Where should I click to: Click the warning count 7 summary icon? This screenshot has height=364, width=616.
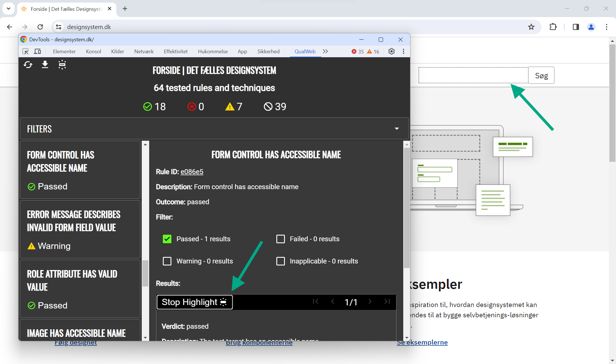(x=230, y=107)
